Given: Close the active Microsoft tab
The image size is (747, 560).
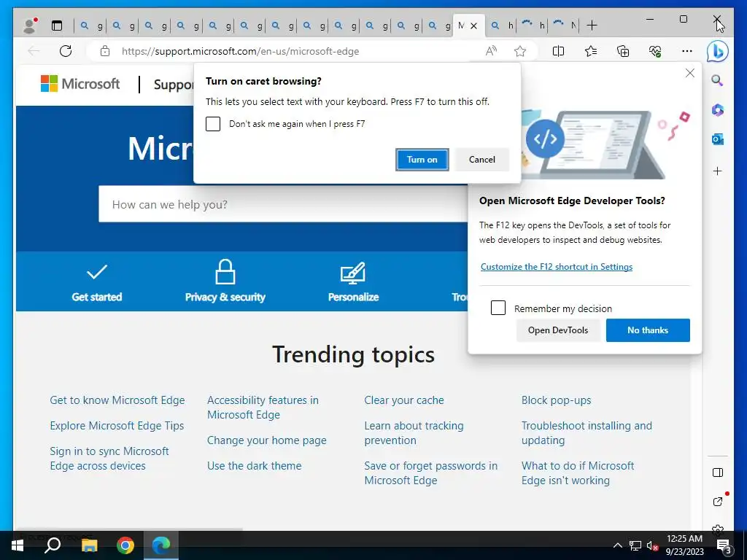Looking at the screenshot, I should click(473, 26).
